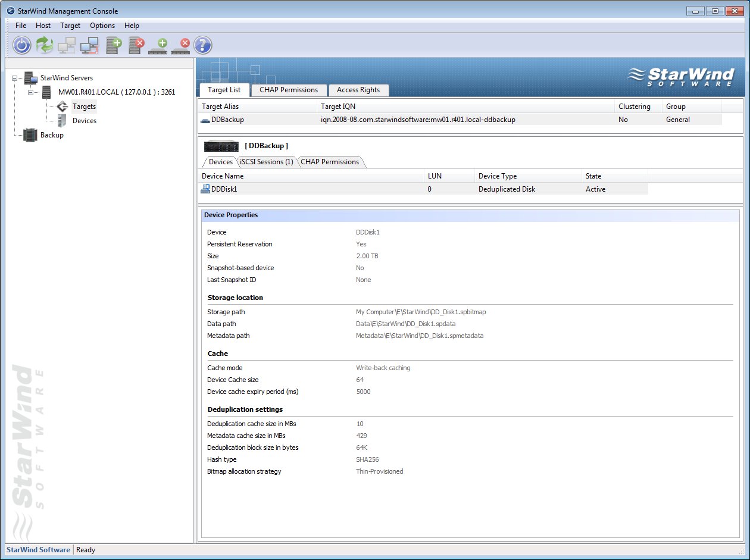
Task: Click the grayed-out Connect computers icon
Action: [67, 45]
